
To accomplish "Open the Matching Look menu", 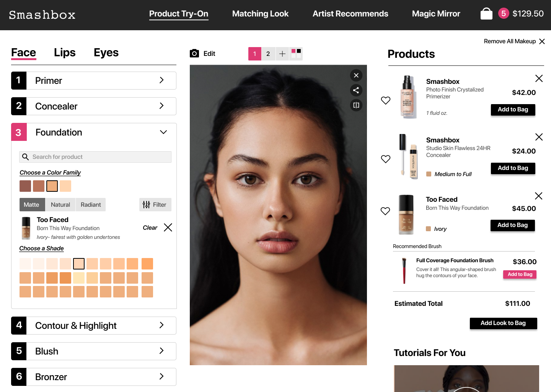I will point(260,14).
